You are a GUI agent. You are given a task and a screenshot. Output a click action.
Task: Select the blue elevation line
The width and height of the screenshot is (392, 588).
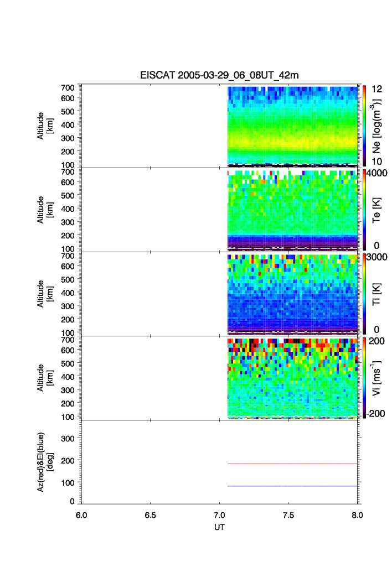292,486
